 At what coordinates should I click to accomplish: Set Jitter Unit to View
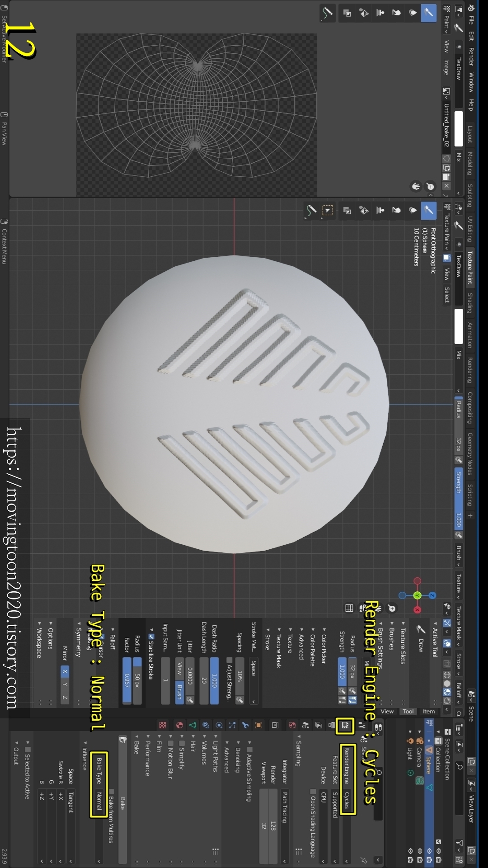(x=179, y=668)
